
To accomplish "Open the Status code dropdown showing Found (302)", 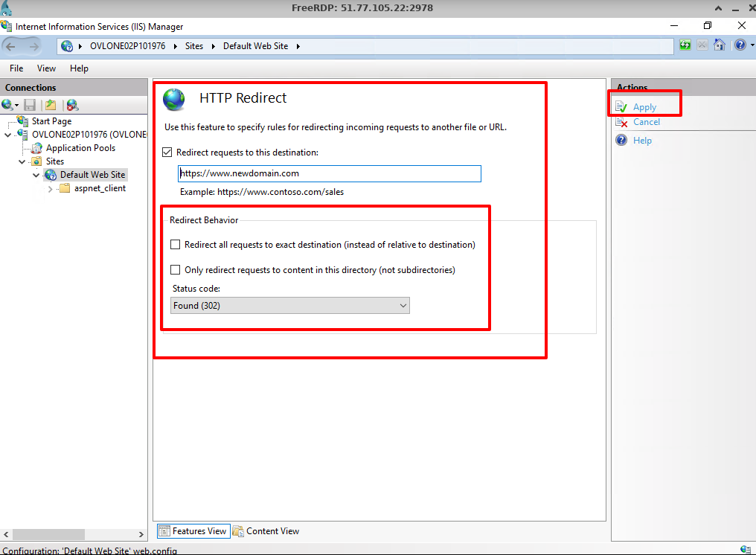I will click(403, 305).
